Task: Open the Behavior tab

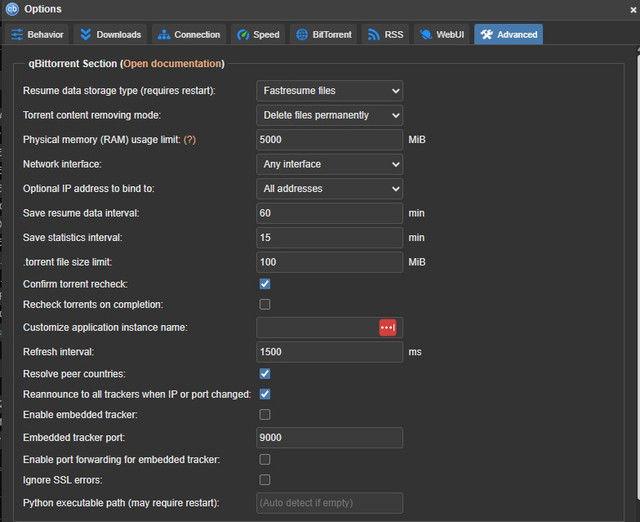Action: click(37, 35)
